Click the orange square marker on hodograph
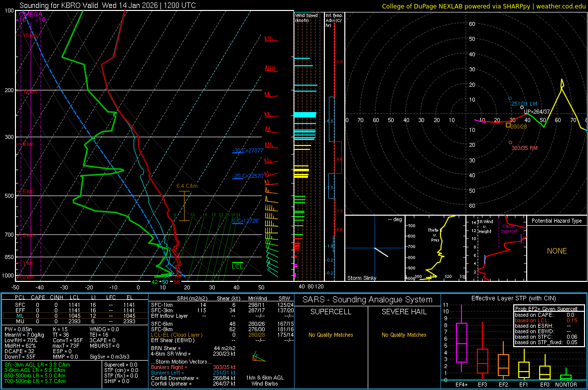The width and height of the screenshot is (588, 390). point(508,125)
